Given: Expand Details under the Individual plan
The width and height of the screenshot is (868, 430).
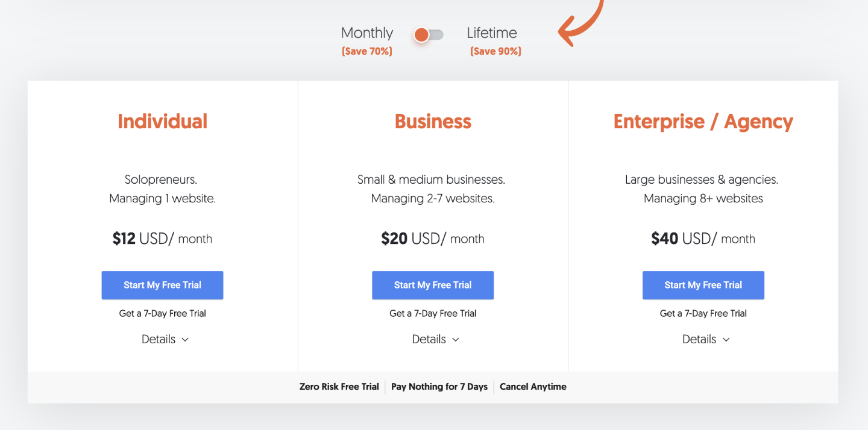Looking at the screenshot, I should tap(165, 340).
